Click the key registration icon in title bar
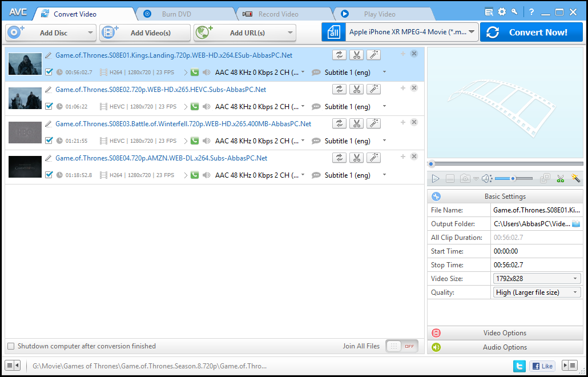This screenshot has width=588, height=377. (x=514, y=11)
